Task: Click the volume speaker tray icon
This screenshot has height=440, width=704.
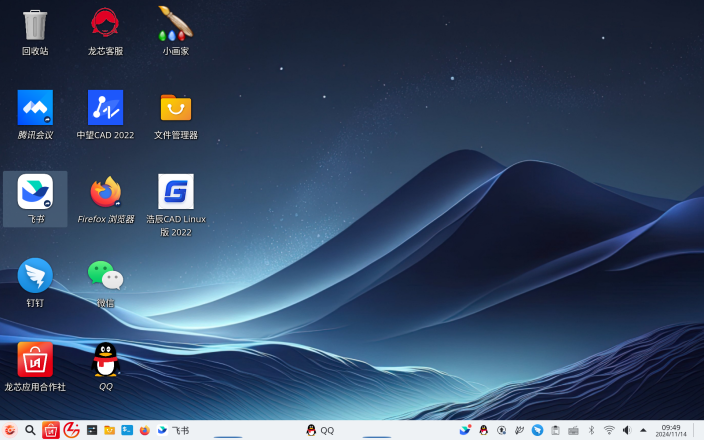Action: click(x=627, y=431)
